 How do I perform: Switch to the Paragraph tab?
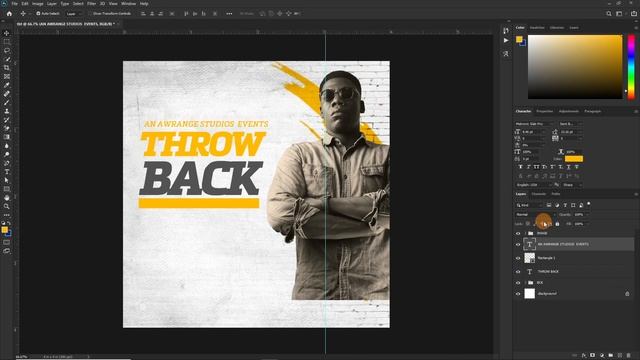pos(593,111)
